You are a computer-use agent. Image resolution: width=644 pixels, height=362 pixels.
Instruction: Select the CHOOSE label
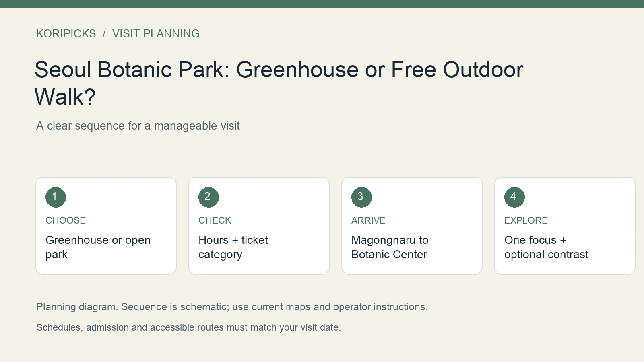[x=66, y=220]
